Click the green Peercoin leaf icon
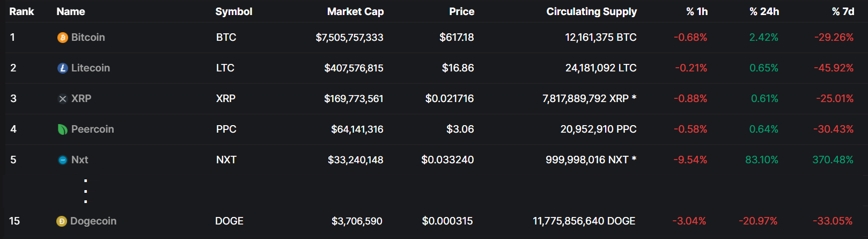The image size is (868, 239). [x=63, y=129]
